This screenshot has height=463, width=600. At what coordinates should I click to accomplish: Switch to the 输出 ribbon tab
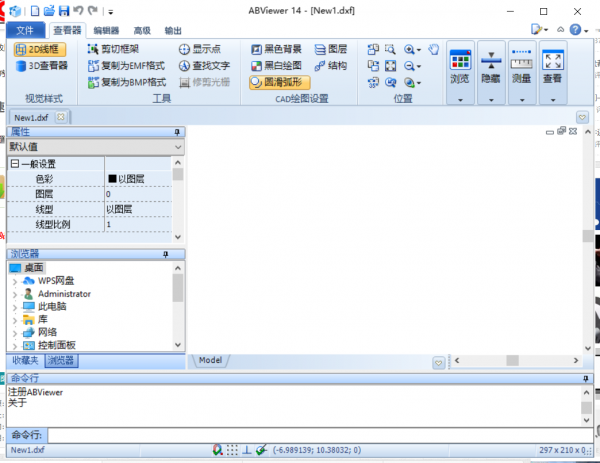point(173,31)
